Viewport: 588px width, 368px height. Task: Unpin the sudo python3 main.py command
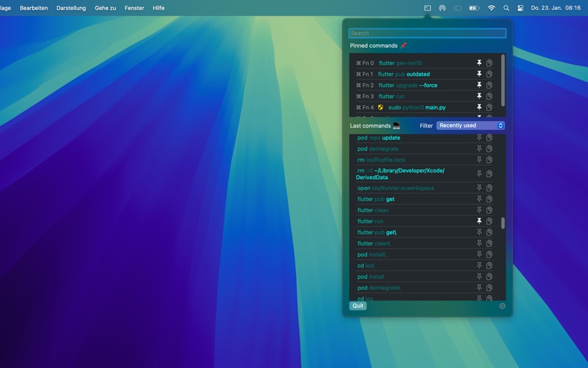[x=479, y=107]
